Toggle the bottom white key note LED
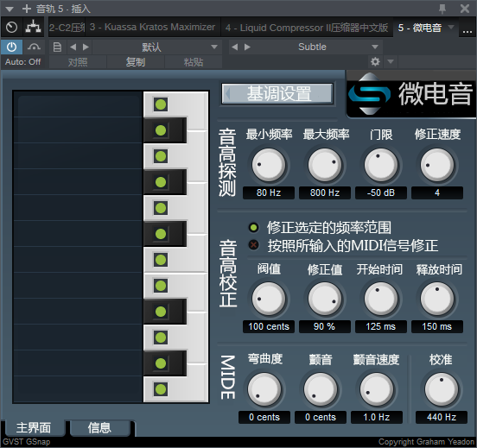Screen dimensions: 477x448 click(161, 389)
